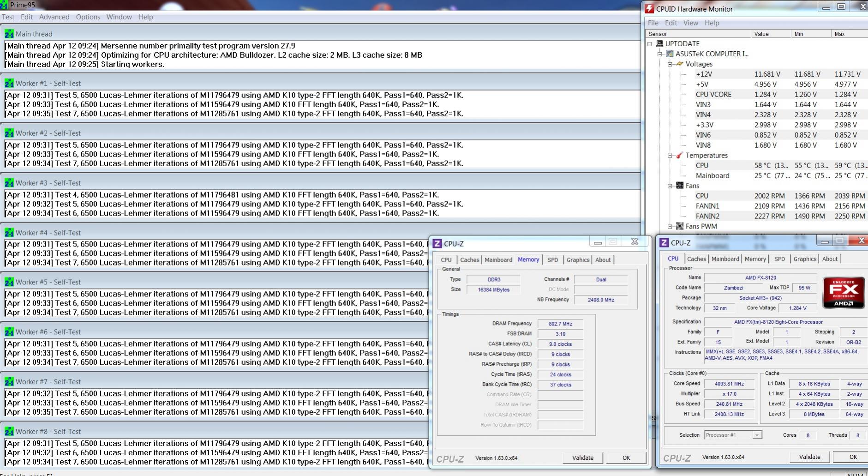Click the Worker #5 Self-Test icon
The width and height of the screenshot is (868, 476).
[x=9, y=282]
